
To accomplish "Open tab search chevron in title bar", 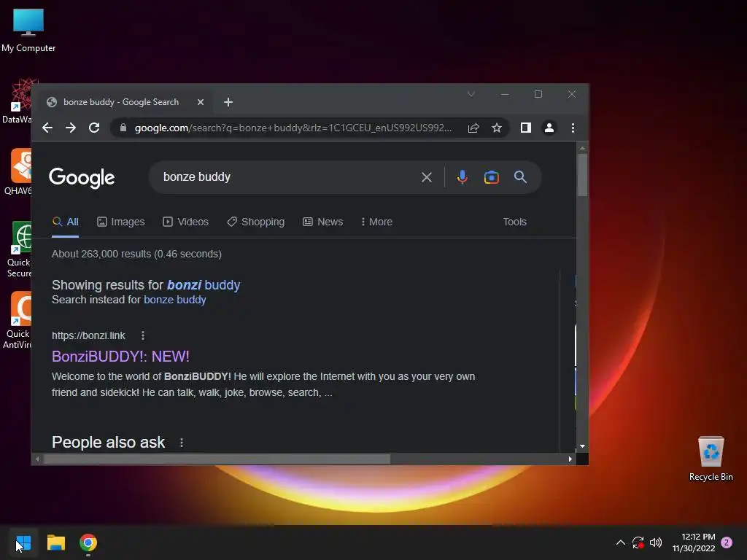I will pyautogui.click(x=471, y=94).
